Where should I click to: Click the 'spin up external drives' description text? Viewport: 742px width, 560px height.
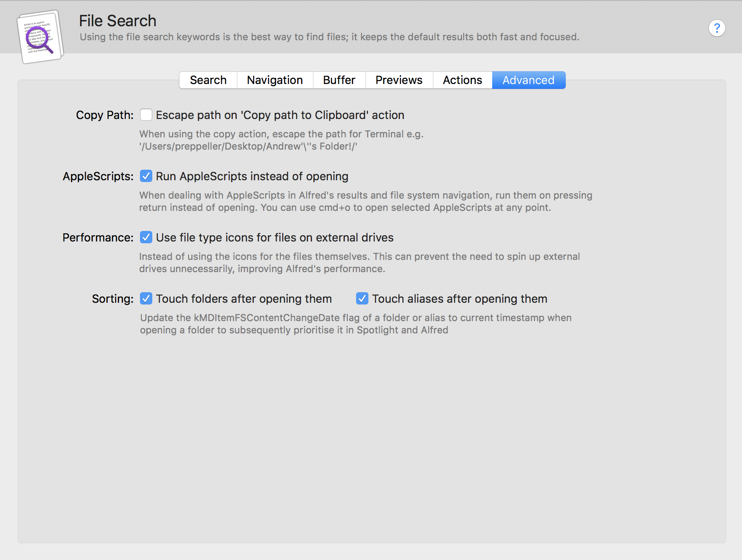click(360, 262)
